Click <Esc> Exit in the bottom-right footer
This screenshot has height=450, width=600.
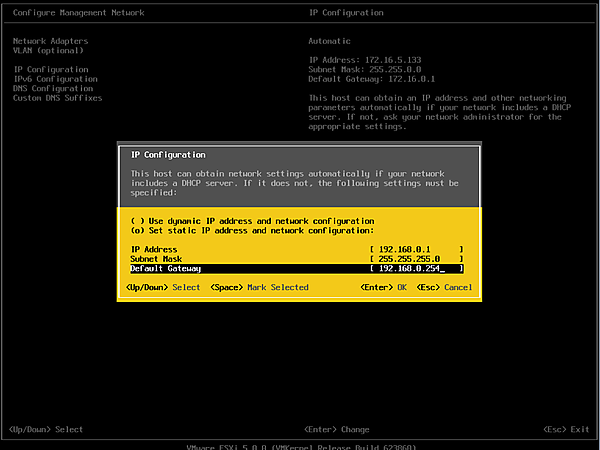(566, 429)
